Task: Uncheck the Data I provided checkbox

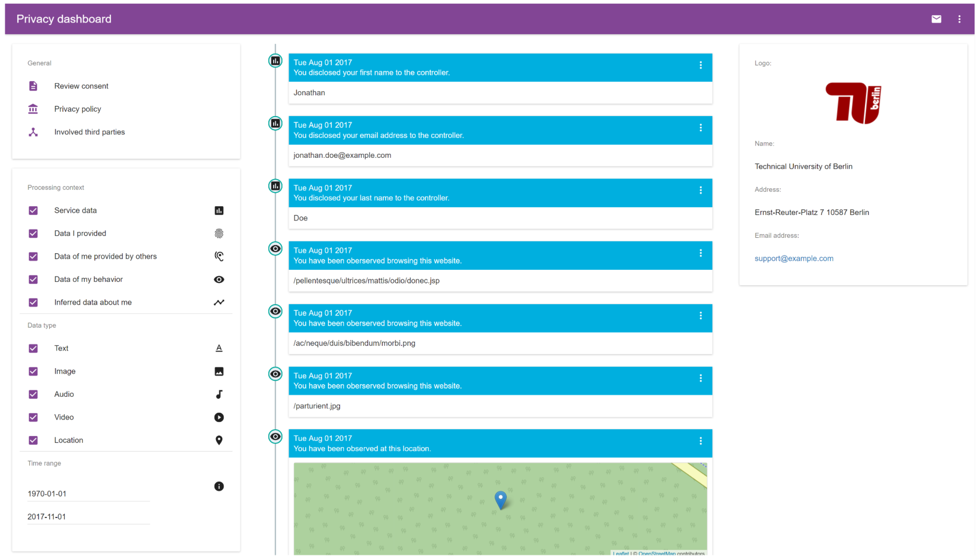Action: (33, 234)
